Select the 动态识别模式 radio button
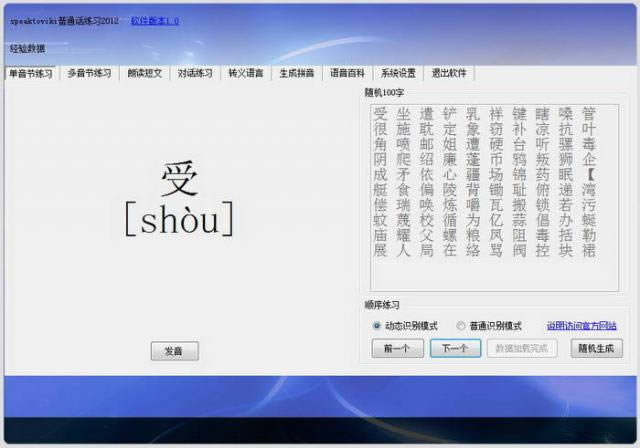Image resolution: width=640 pixels, height=448 pixels. [377, 326]
